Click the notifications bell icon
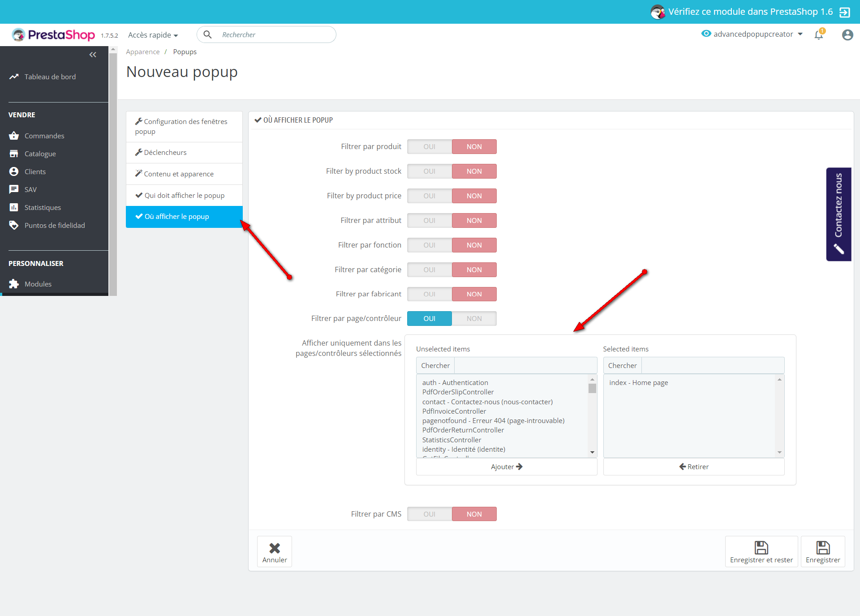 [819, 34]
